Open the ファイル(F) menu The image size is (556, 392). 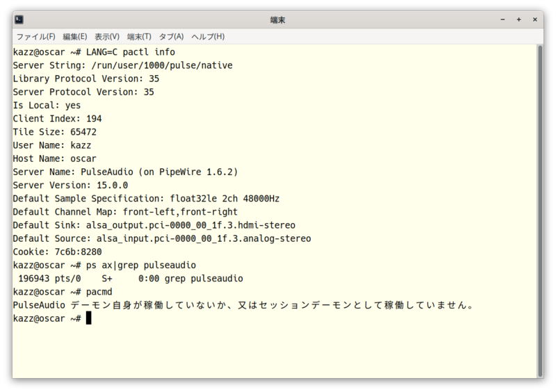pyautogui.click(x=36, y=37)
